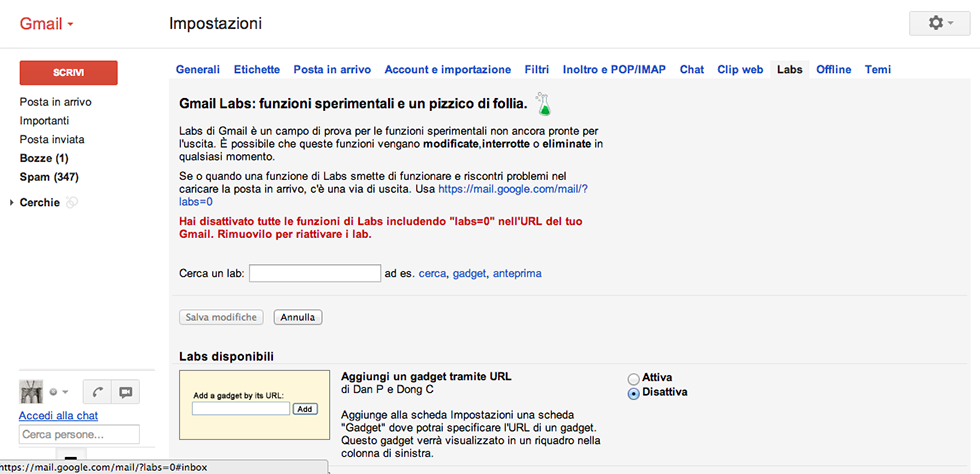Select the Disattiva radio button
Viewport: 980px width, 474px height.
pos(633,393)
